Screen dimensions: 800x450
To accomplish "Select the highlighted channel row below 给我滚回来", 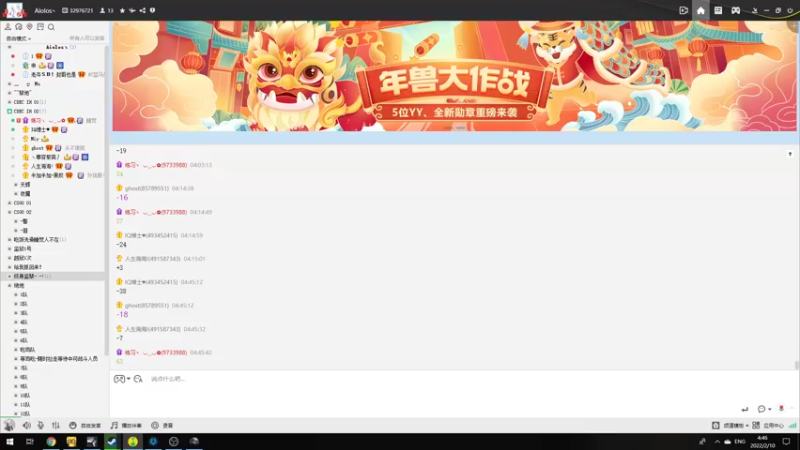I will (53, 276).
